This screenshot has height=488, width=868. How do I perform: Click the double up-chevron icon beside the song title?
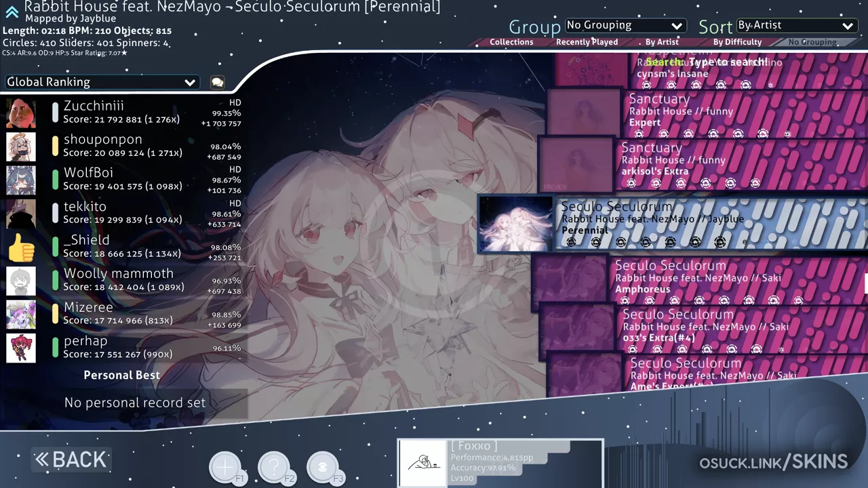click(x=12, y=12)
